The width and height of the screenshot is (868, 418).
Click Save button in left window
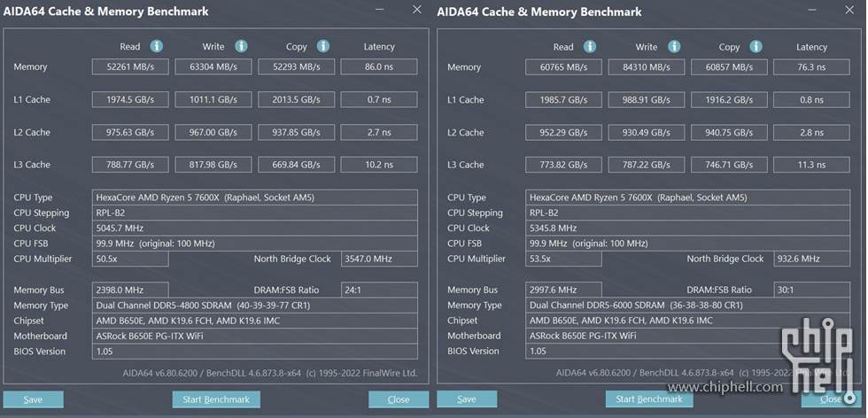tap(34, 399)
